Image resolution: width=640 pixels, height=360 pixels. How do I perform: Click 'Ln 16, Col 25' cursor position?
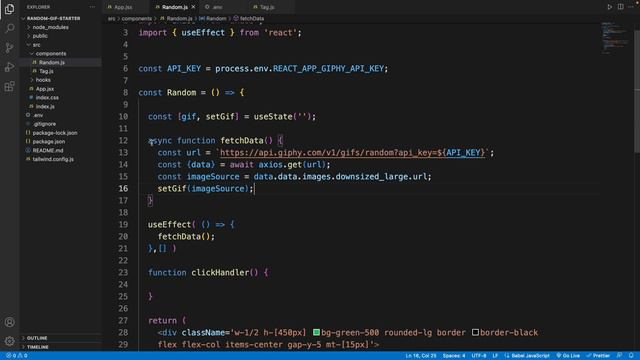click(421, 356)
